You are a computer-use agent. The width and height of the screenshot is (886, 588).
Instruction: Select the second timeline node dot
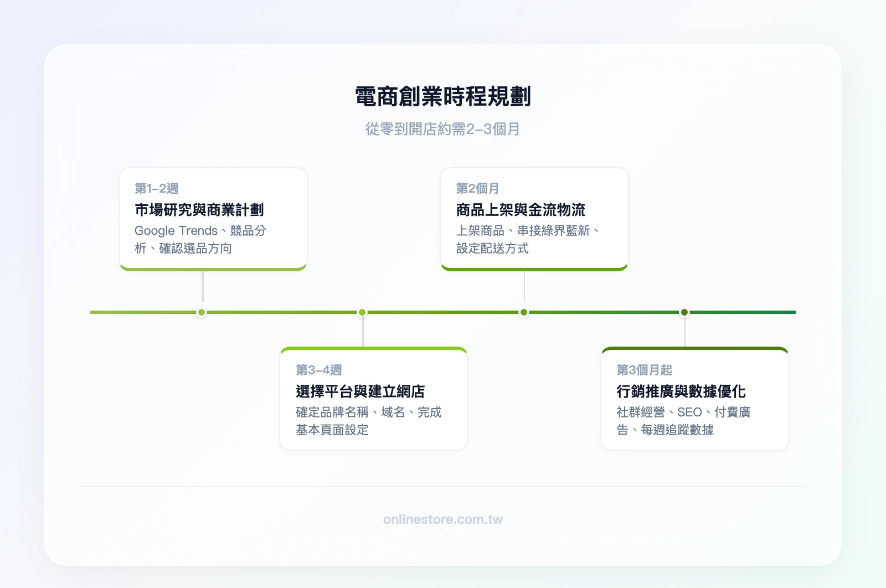coord(362,312)
